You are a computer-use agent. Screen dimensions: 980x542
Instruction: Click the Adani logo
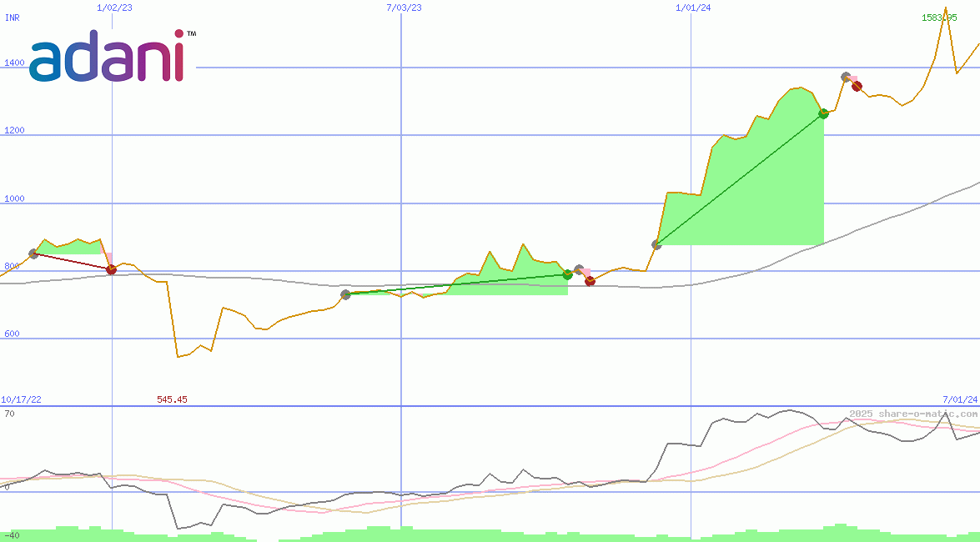[x=108, y=57]
